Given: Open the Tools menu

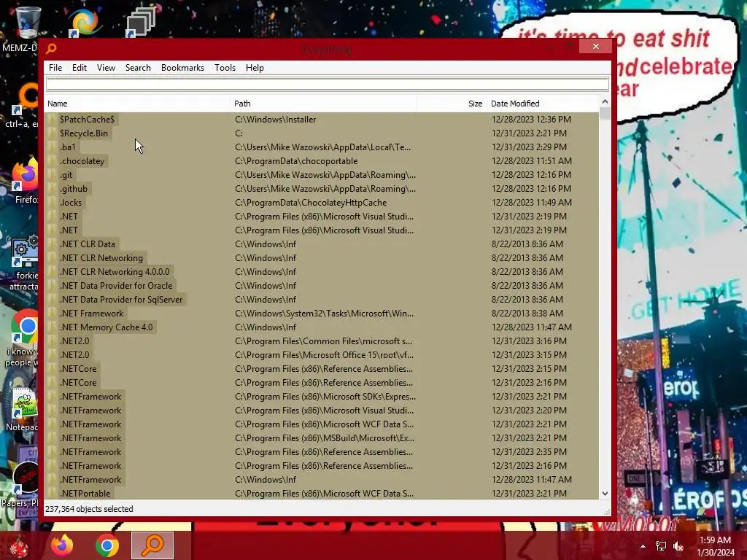Looking at the screenshot, I should pyautogui.click(x=225, y=68).
